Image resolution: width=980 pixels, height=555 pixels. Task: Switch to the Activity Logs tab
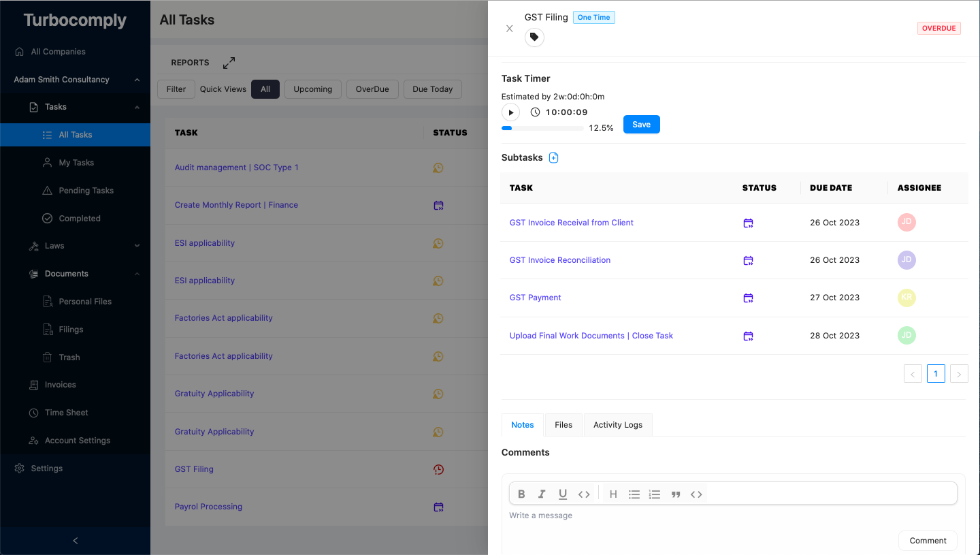pyautogui.click(x=617, y=424)
